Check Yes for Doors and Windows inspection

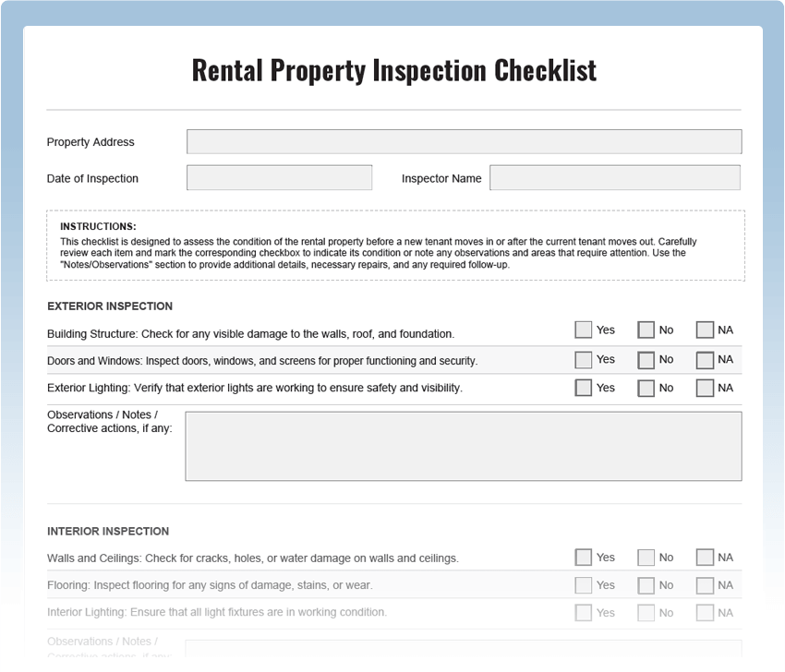583,359
